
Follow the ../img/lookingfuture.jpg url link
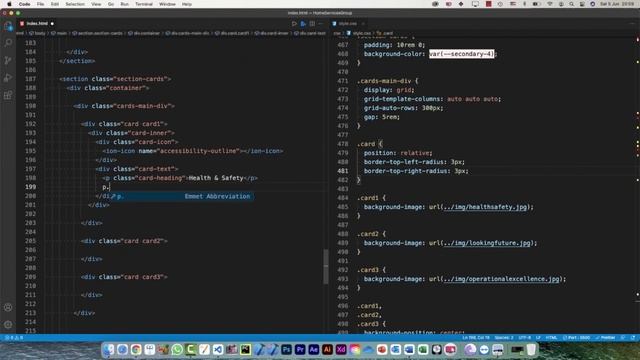pos(487,243)
